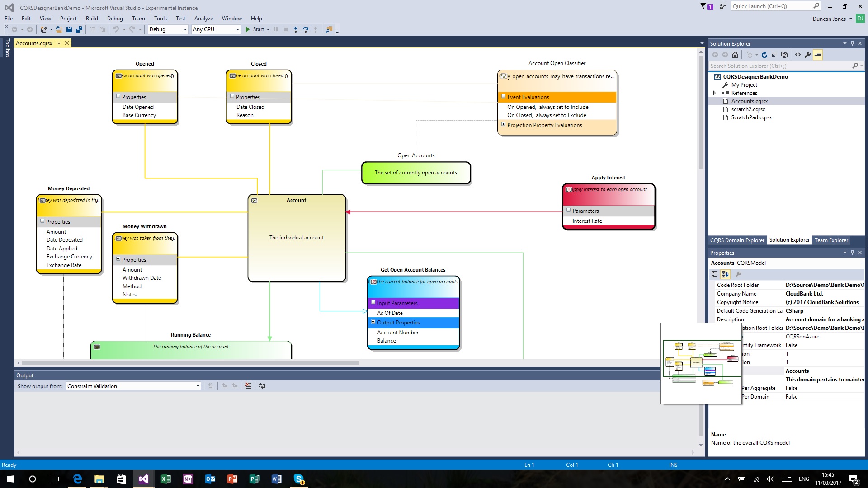Screen dimensions: 868x488
Task: Click the Clear All icon in Output panel
Action: [248, 386]
